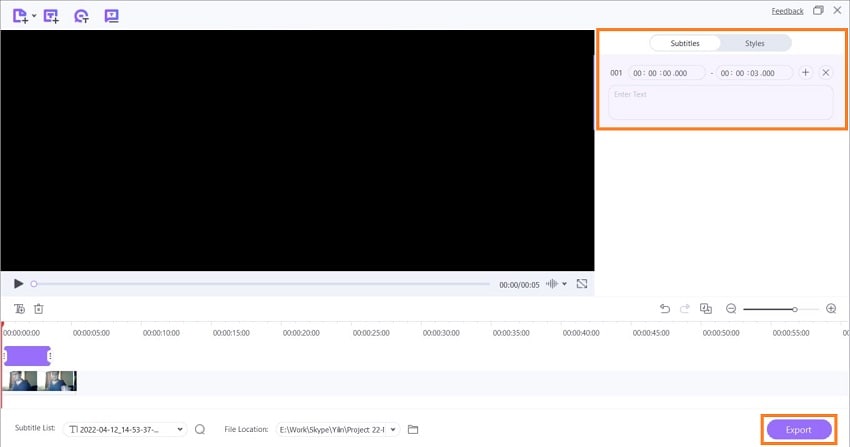Click the Enter Text subtitle box
The image size is (850, 447).
tap(720, 102)
